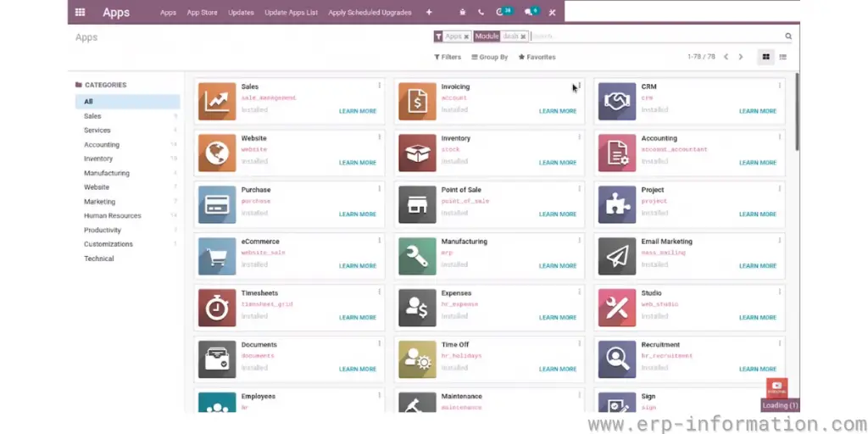Go to the next page of apps
This screenshot has width=868, height=434.
point(741,57)
